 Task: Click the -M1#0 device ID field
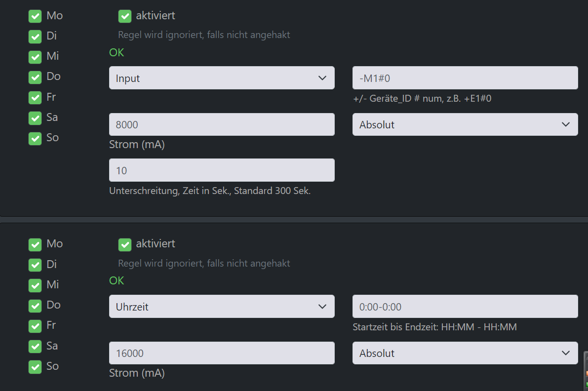(465, 78)
